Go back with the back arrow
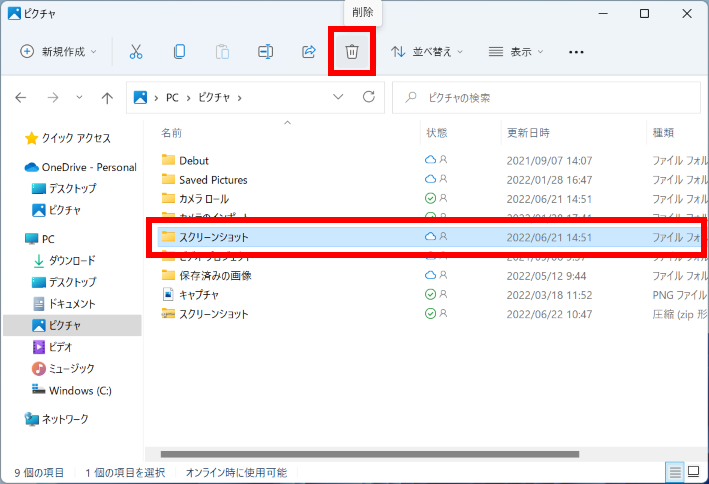This screenshot has width=709, height=484. click(x=21, y=97)
